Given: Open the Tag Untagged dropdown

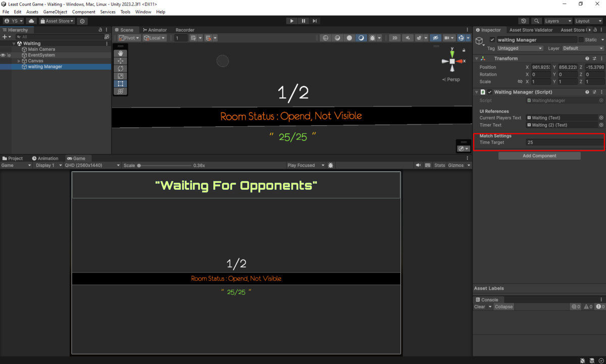Looking at the screenshot, I should coord(520,48).
